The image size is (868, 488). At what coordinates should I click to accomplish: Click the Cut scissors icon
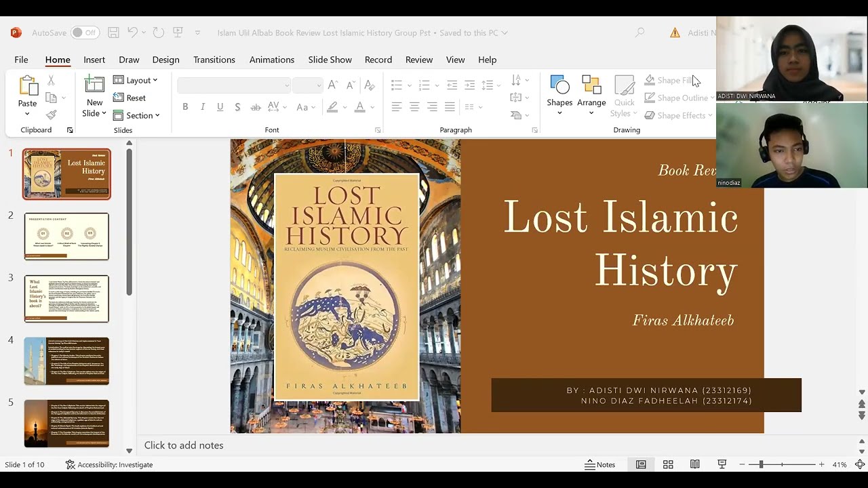[x=51, y=81]
